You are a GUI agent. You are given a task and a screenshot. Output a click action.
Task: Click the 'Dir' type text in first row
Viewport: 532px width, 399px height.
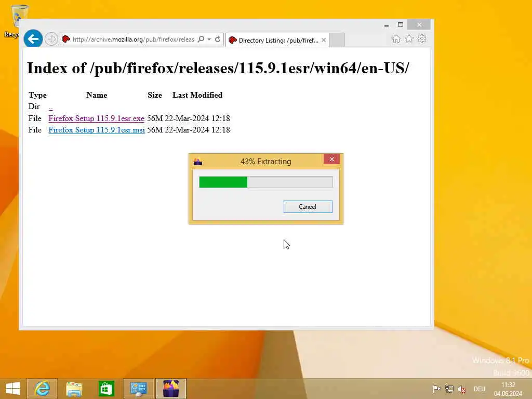click(34, 107)
